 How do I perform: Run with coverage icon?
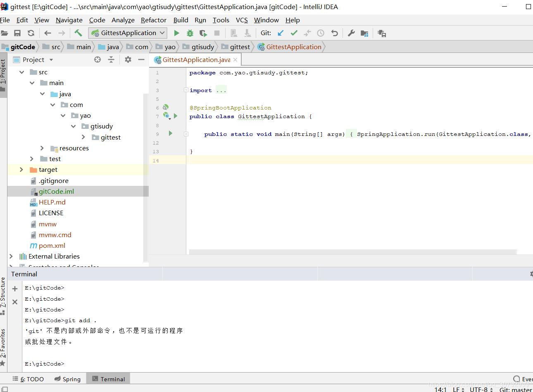click(203, 33)
